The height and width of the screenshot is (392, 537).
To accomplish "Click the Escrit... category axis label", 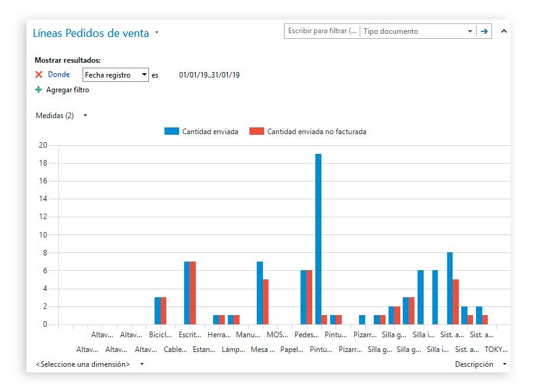I will [188, 335].
